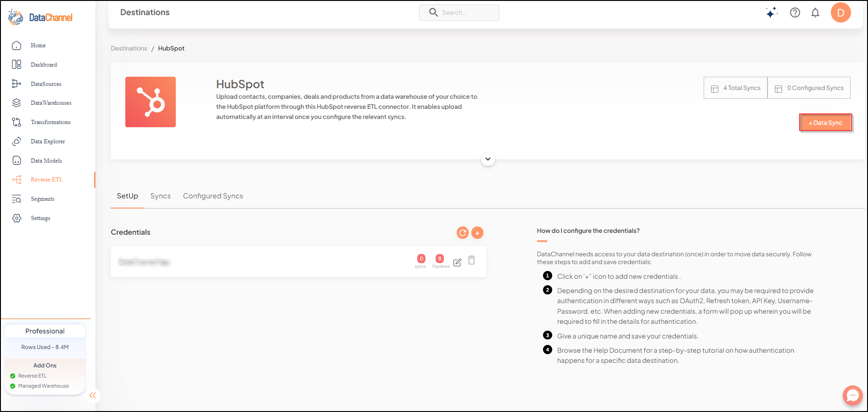Image resolution: width=868 pixels, height=412 pixels.
Task: Click the HubSpot logo tile
Action: [x=151, y=102]
